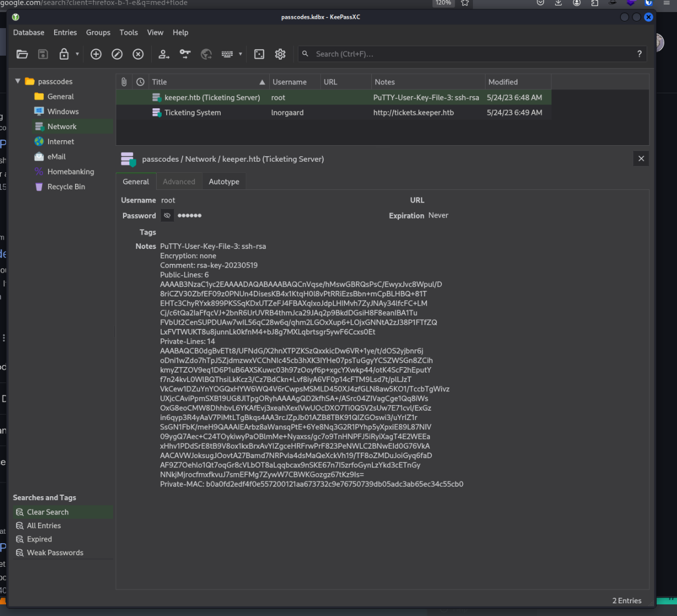Close the entry preview panel

pos(641,159)
